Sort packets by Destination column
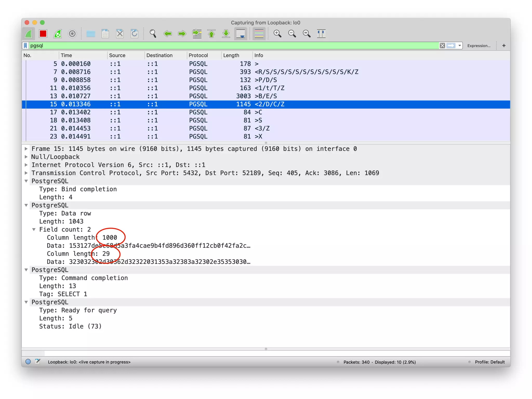This screenshot has width=532, height=399. 165,55
